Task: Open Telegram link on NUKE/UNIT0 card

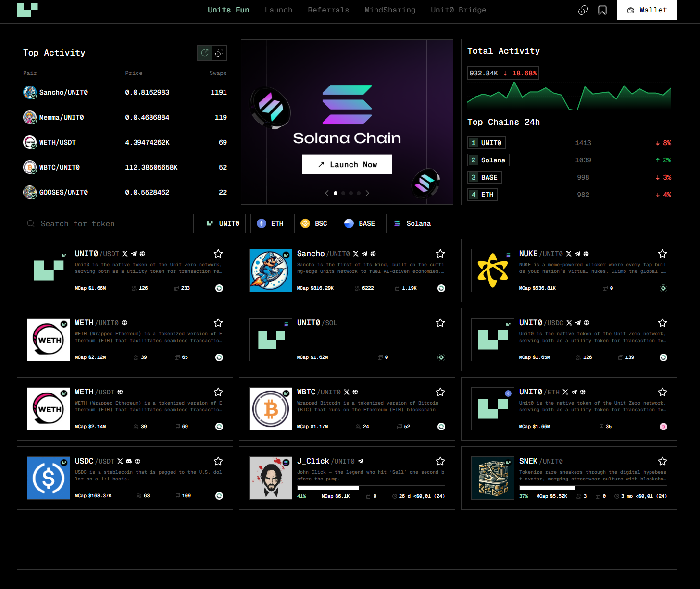Action: tap(577, 254)
